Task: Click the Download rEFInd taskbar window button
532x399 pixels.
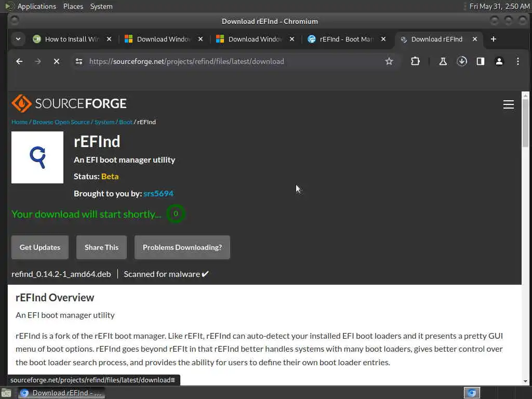Action: (x=61, y=393)
